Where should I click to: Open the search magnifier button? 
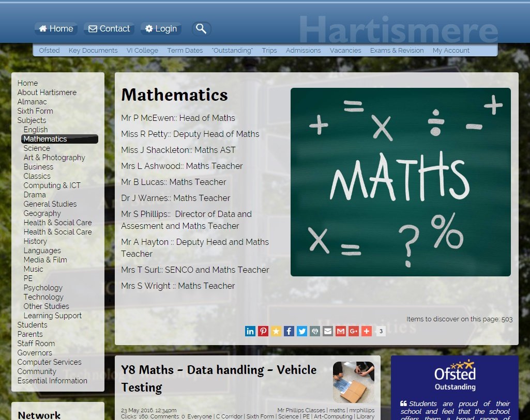[x=201, y=29]
